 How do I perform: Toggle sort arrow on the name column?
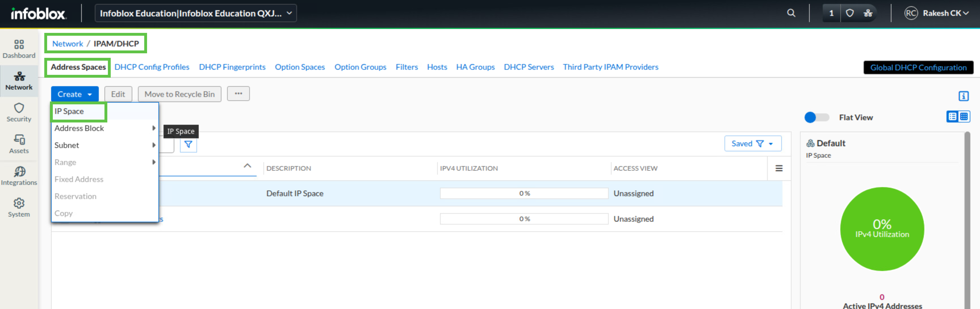pos(247,166)
